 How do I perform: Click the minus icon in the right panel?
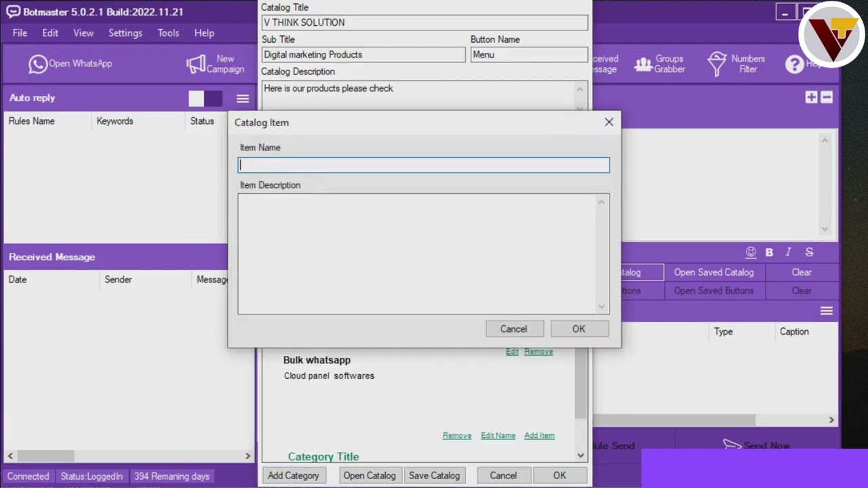(827, 97)
